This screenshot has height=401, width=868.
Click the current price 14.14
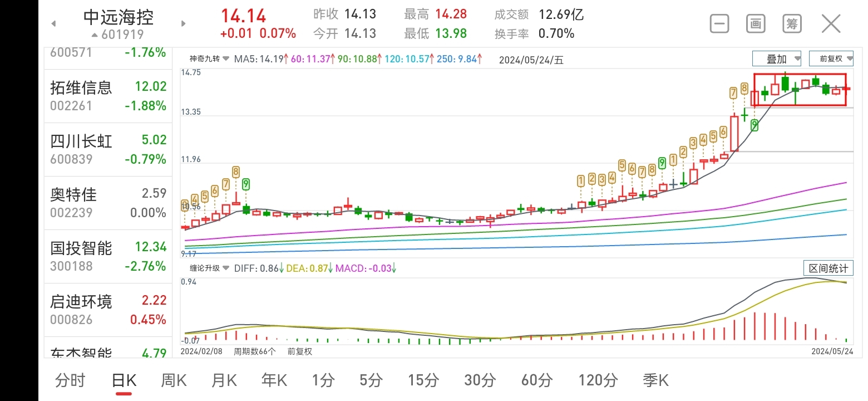tap(243, 16)
